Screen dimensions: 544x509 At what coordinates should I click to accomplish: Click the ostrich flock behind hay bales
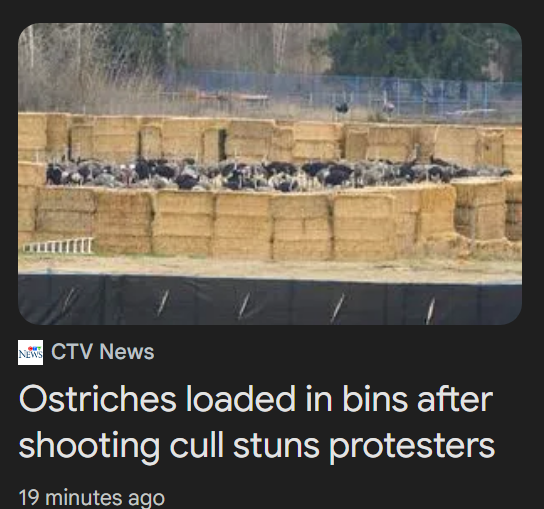278,175
